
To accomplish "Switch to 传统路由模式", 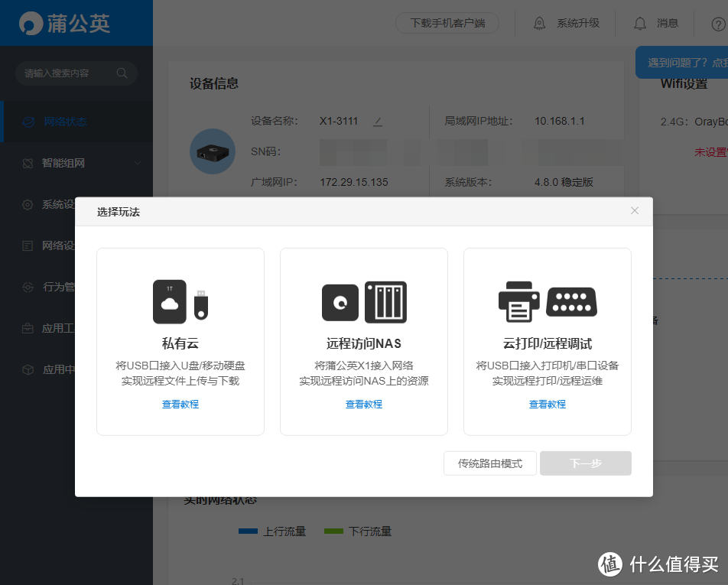I will pos(489,463).
